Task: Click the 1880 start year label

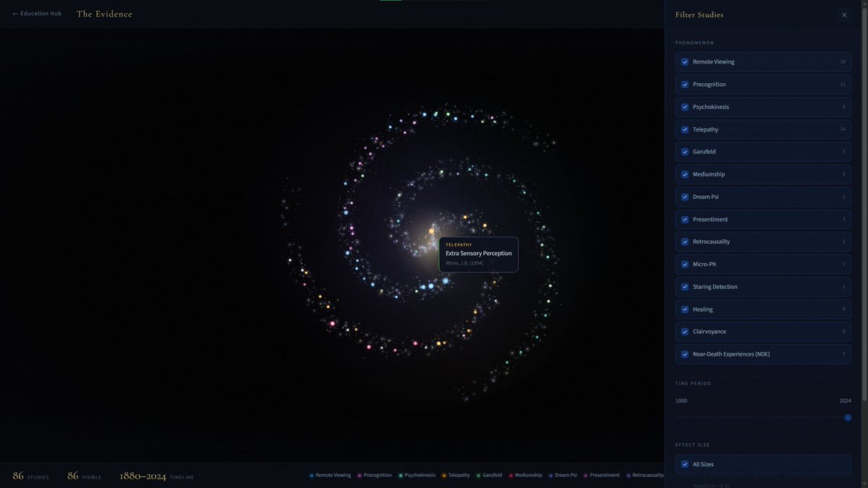Action: (681, 401)
